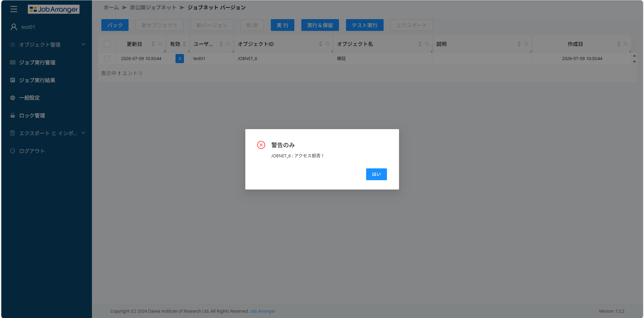Image resolution: width=644 pixels, height=318 pixels.
Task: Sort by オブジェクト名 column arrows
Action: click(420, 44)
